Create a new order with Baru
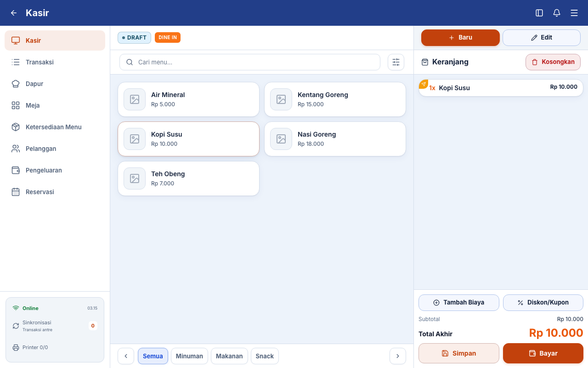588x368 pixels. 460,38
